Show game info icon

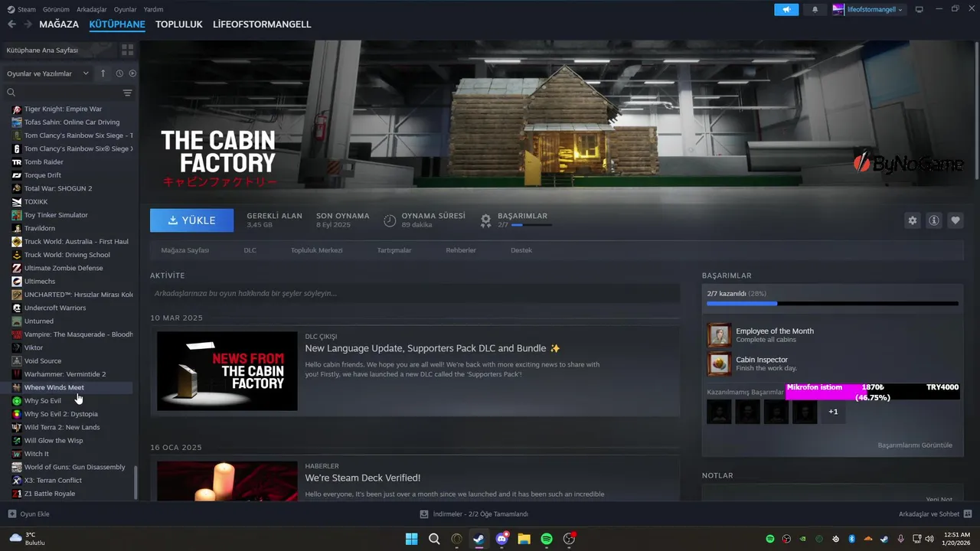click(x=934, y=220)
